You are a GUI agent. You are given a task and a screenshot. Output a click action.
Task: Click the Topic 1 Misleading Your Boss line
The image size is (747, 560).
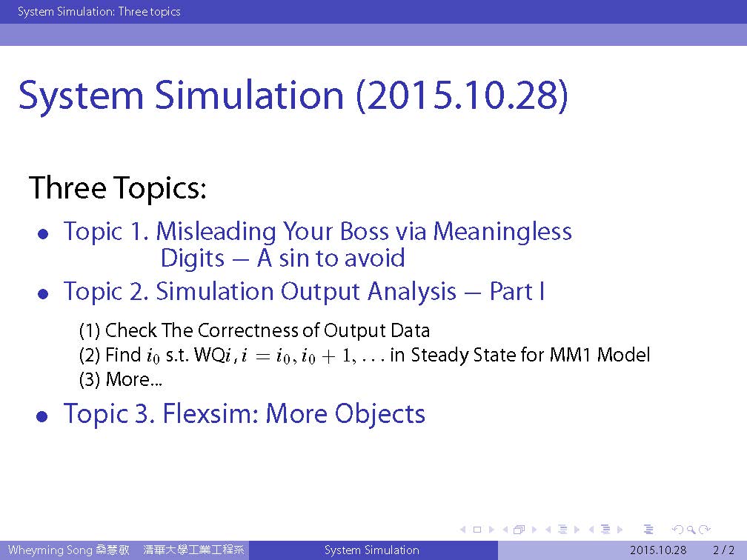[x=317, y=232]
